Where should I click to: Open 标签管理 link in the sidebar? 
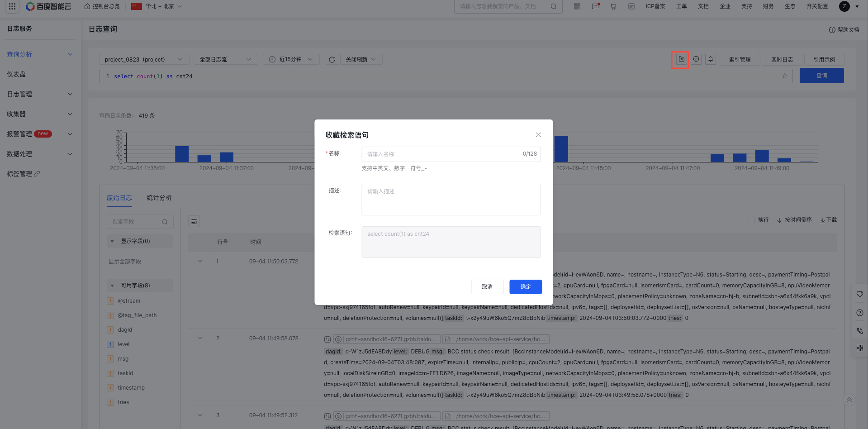coord(24,174)
